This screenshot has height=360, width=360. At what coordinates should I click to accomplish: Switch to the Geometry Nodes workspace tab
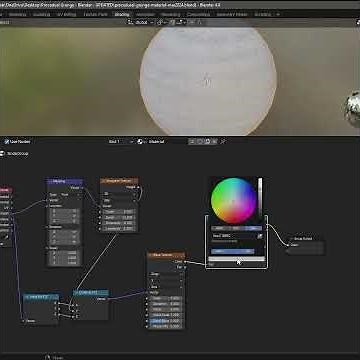click(x=232, y=14)
